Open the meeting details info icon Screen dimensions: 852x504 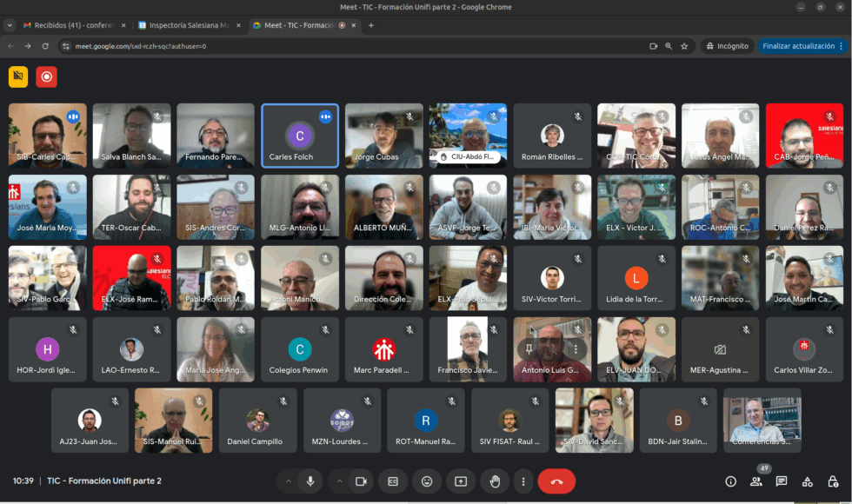(x=730, y=481)
